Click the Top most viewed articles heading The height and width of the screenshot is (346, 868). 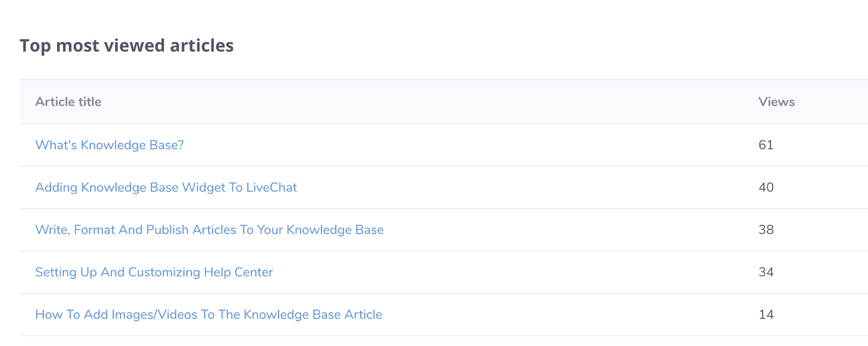pos(127,45)
